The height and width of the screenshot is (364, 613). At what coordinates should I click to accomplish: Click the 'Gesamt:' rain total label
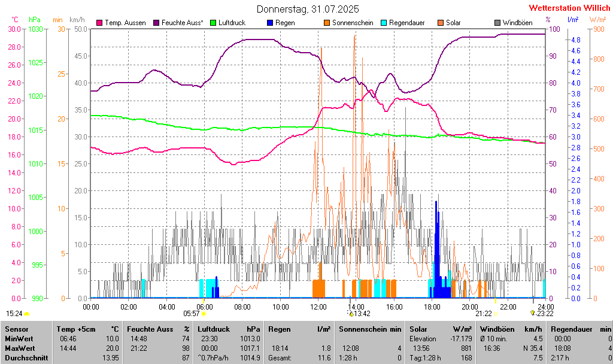click(280, 357)
